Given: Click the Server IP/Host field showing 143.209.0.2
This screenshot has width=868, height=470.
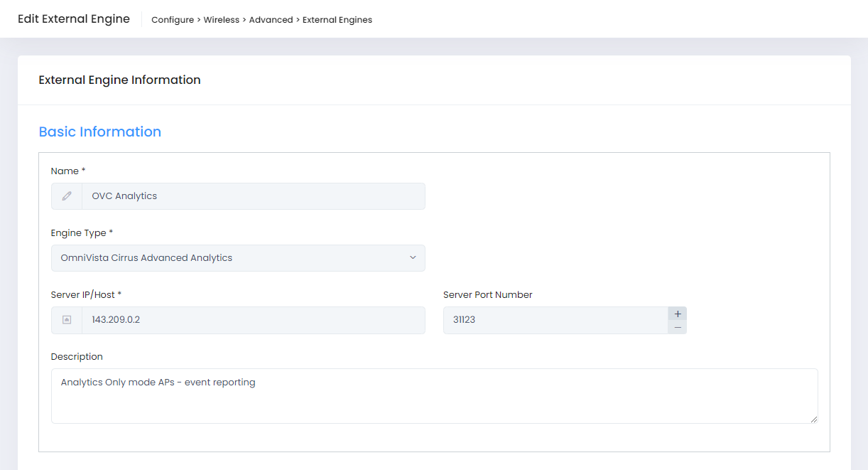Looking at the screenshot, I should [253, 320].
